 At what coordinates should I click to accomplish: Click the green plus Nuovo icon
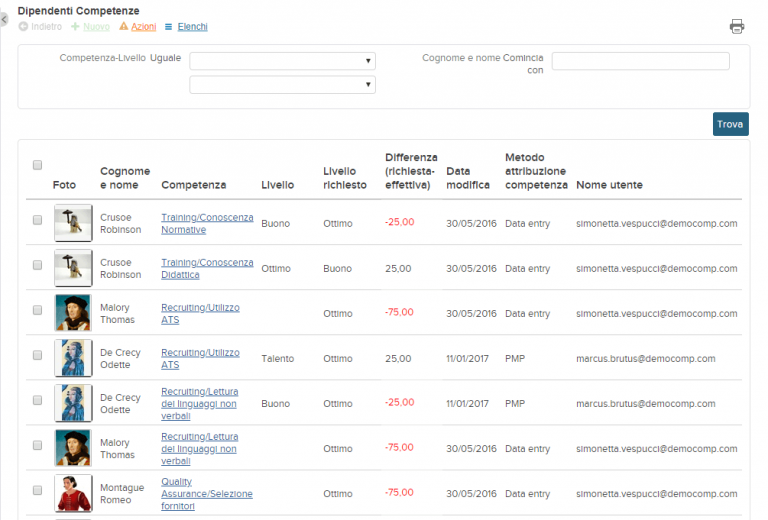[75, 26]
